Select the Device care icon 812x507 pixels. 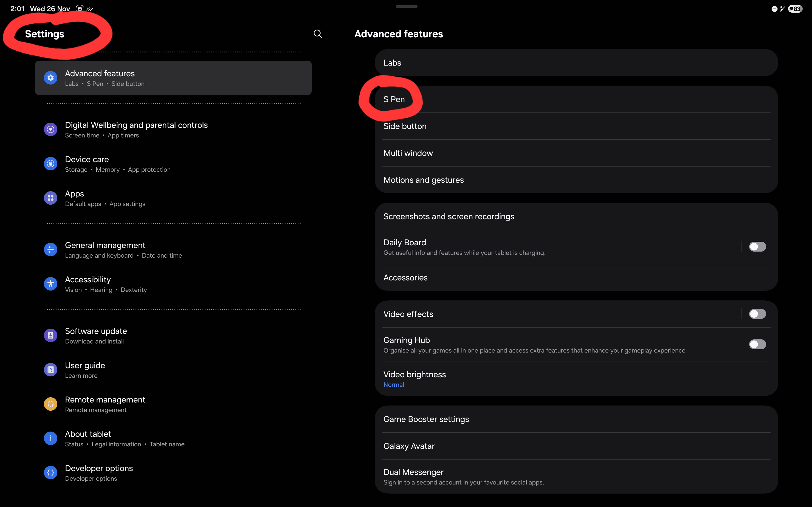50,163
